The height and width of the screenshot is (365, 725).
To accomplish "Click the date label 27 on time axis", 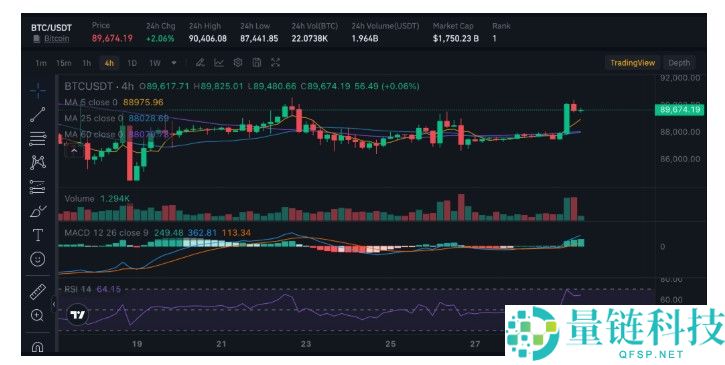I will pos(475,344).
